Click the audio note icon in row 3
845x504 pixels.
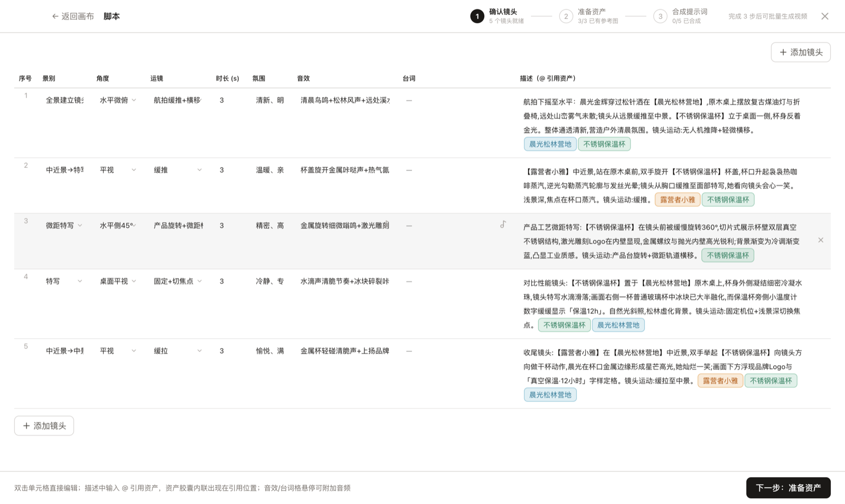503,225
